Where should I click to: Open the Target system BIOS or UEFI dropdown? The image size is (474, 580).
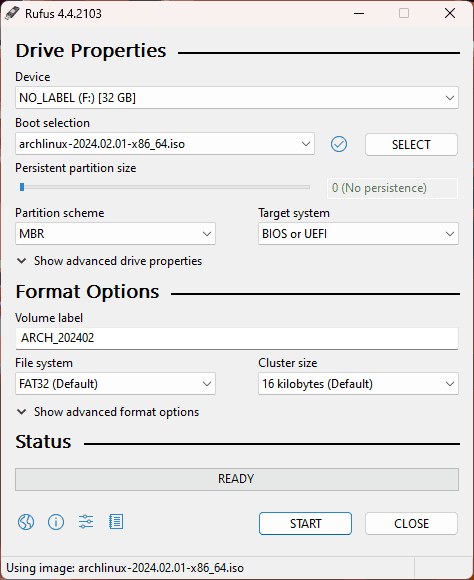[358, 234]
